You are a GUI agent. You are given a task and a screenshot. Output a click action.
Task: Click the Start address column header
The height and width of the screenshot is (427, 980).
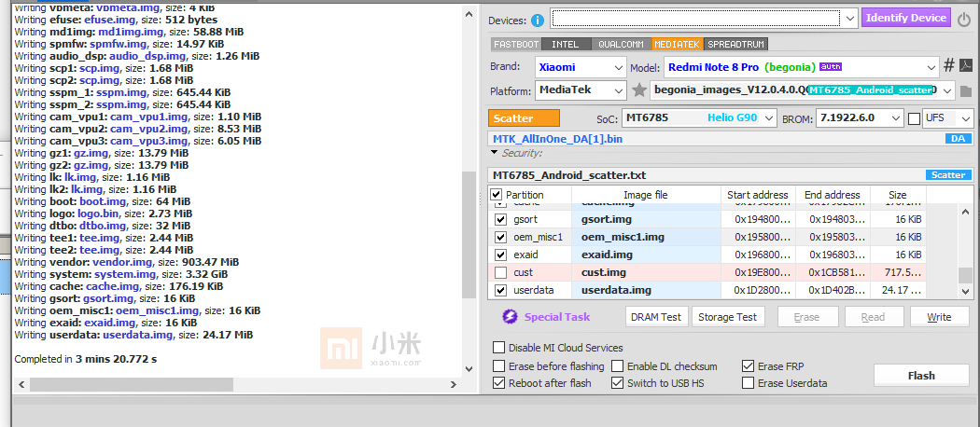pos(758,195)
